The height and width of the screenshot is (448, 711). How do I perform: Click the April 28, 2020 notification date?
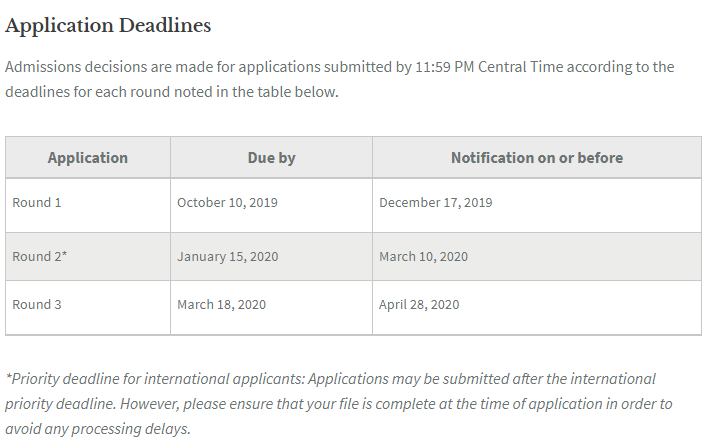tap(419, 304)
